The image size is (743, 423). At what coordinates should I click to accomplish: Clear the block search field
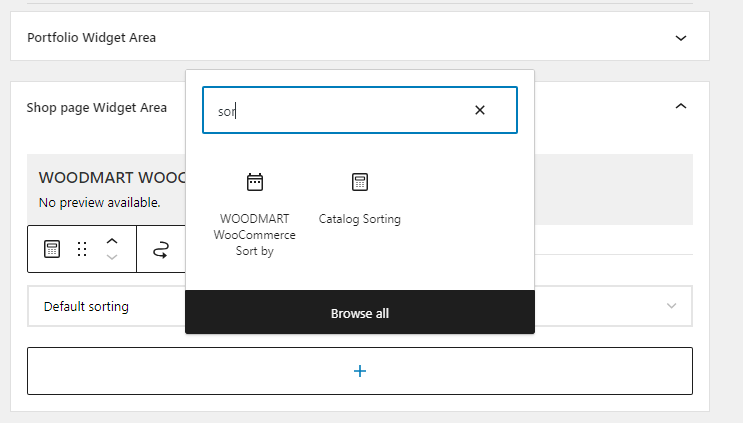coord(480,110)
